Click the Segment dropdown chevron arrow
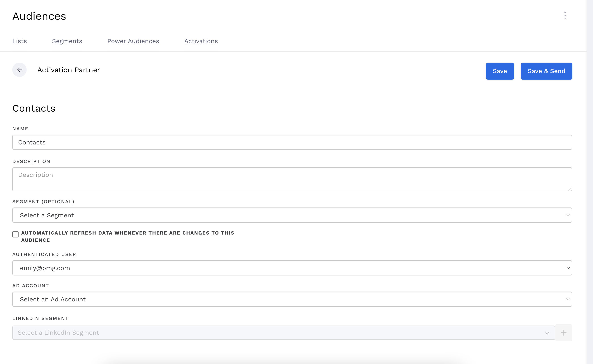Screen dimensions: 593x364 (568, 215)
